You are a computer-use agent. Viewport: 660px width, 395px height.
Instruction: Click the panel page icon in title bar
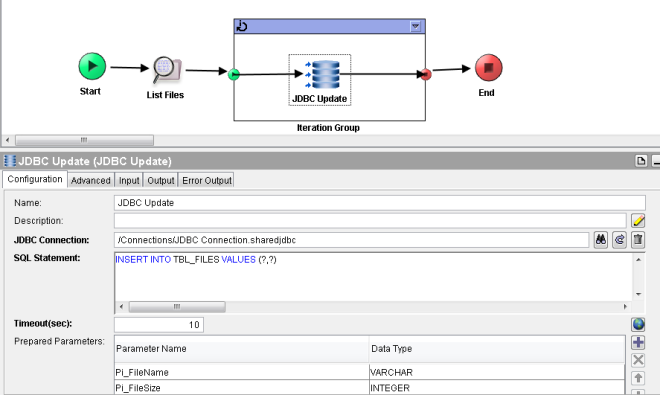click(x=641, y=161)
